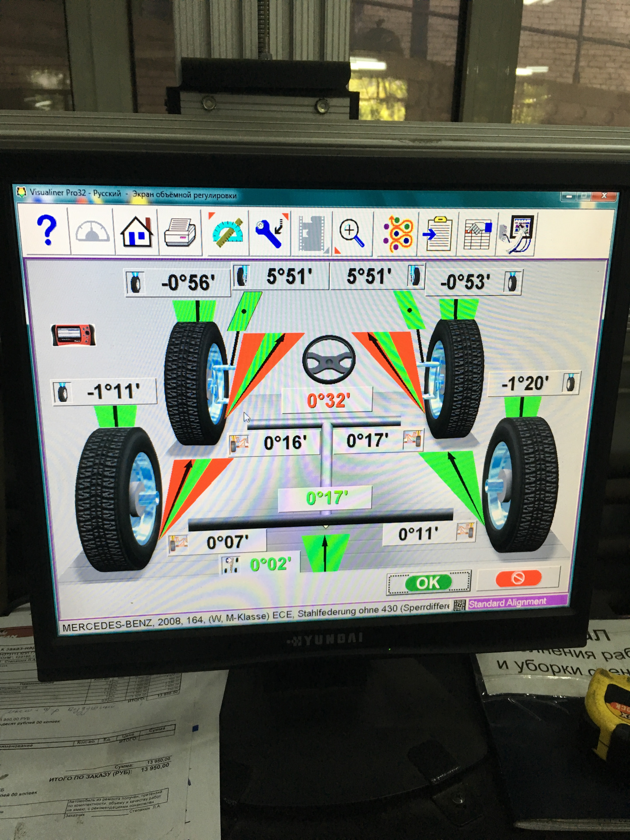The image size is (630, 840).
Task: Select rear right toe value 0°11'
Action: (418, 534)
